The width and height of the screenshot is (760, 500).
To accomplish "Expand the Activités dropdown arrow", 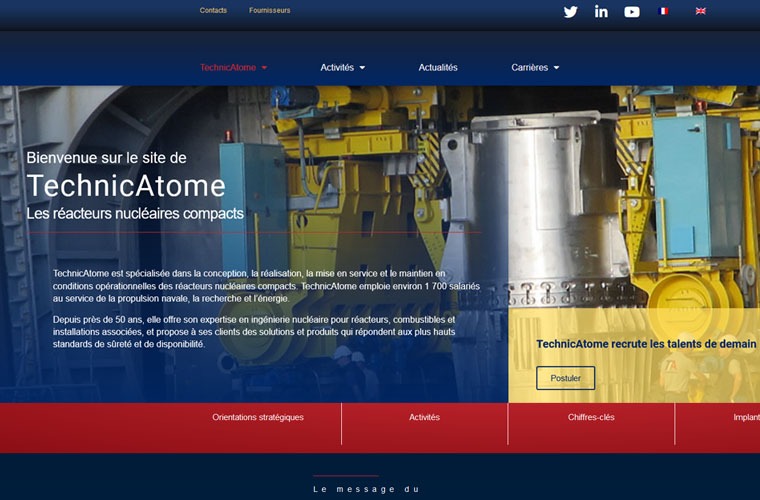I will tap(362, 68).
